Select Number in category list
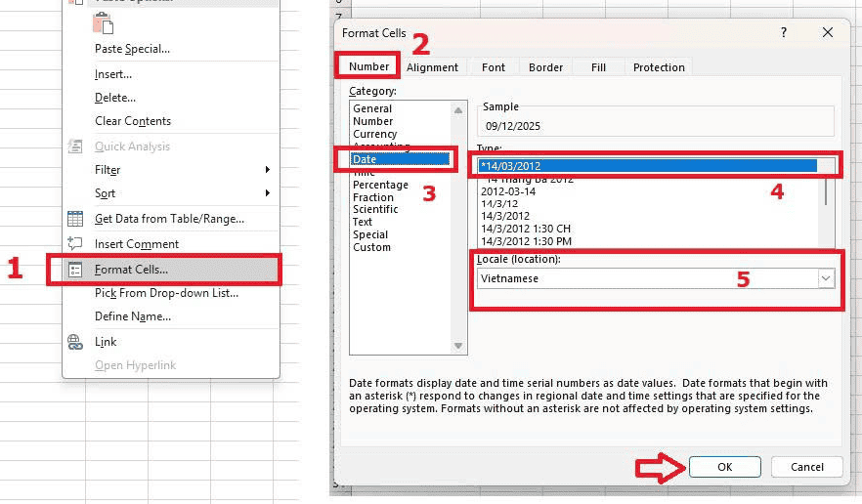Viewport: 862px width, 504px height. (x=372, y=121)
